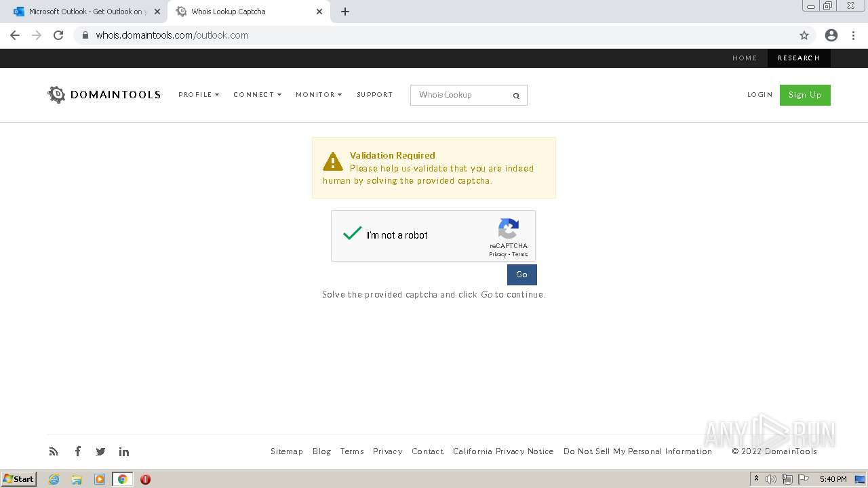View site lock security info
The width and height of the screenshot is (868, 488).
tap(85, 35)
